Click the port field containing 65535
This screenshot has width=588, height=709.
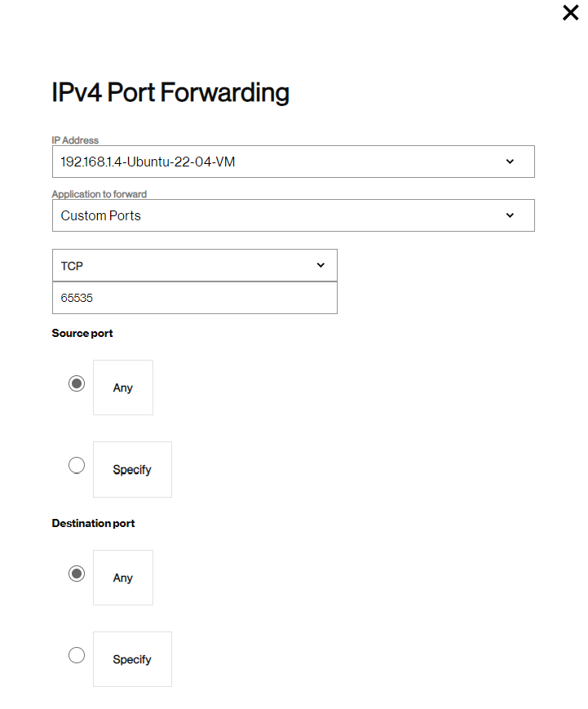click(194, 298)
